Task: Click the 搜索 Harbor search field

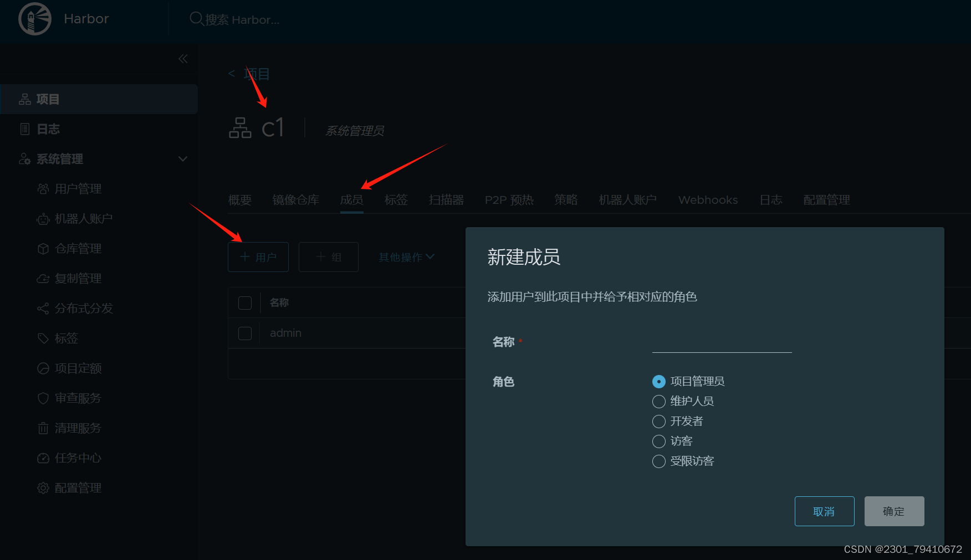Action: 242,19
